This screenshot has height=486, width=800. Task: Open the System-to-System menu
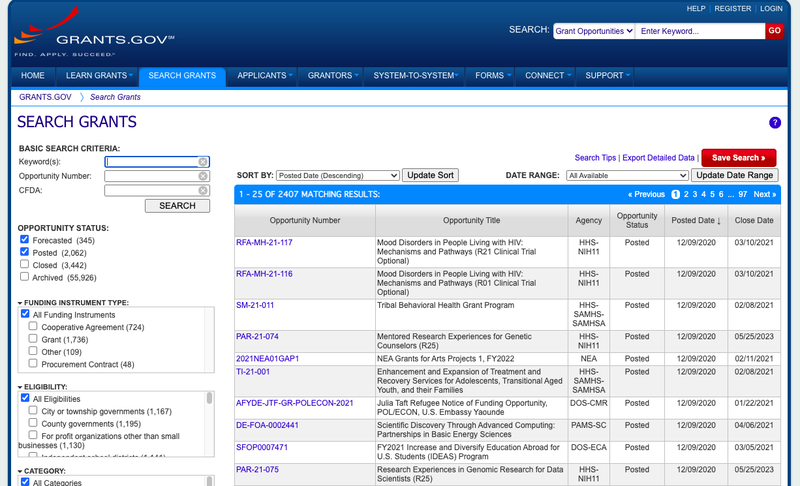pos(414,75)
